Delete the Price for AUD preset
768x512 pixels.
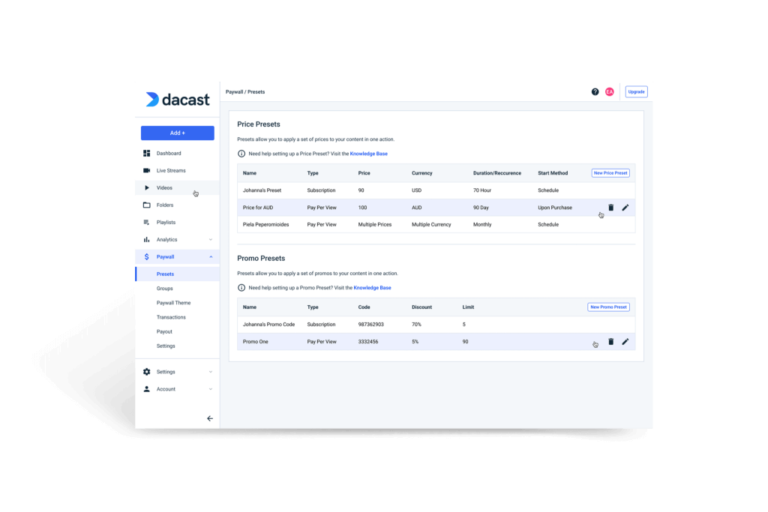pos(611,207)
